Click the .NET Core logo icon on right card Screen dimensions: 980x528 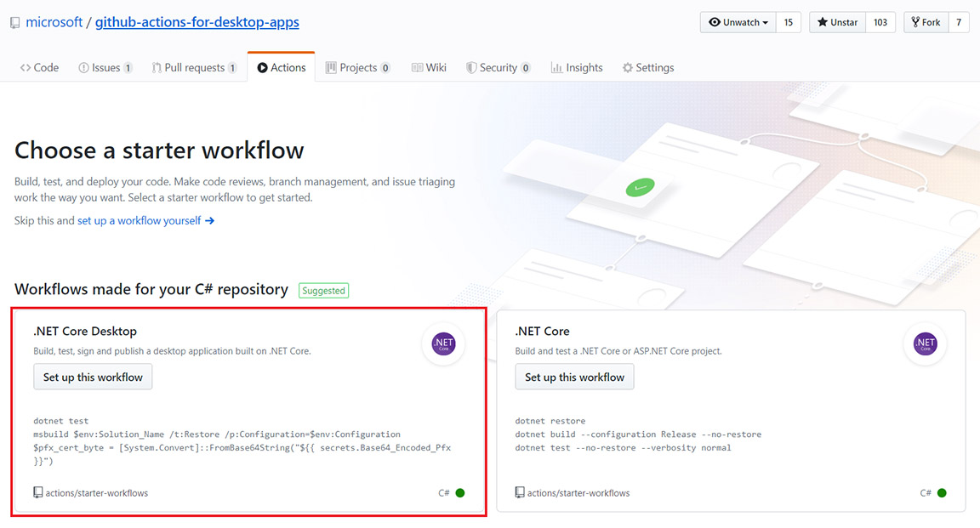click(x=925, y=344)
